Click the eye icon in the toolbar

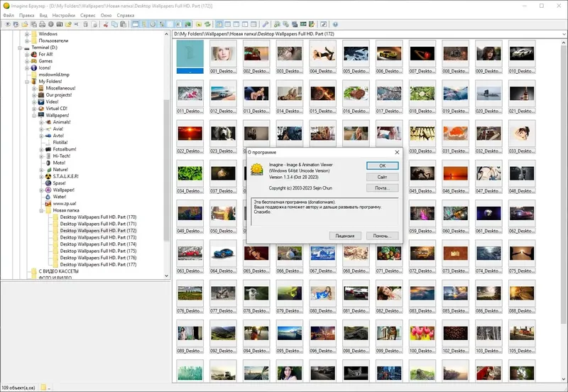pos(7,24)
